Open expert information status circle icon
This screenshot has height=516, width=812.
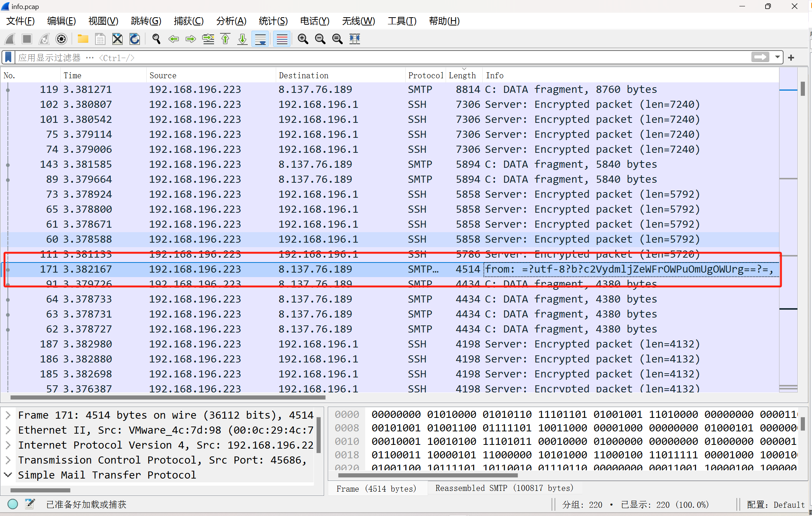pyautogui.click(x=13, y=504)
